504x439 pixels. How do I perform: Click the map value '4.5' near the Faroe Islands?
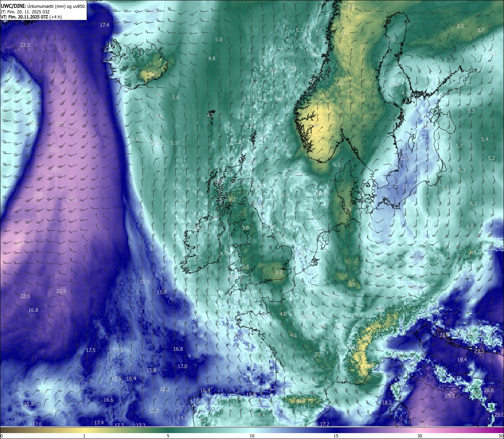click(x=210, y=115)
